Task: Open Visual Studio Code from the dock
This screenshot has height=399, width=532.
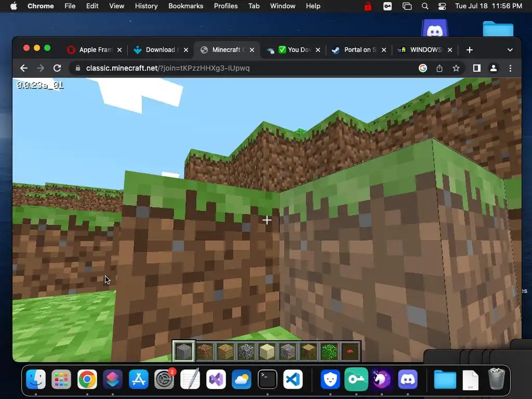Action: [293, 379]
